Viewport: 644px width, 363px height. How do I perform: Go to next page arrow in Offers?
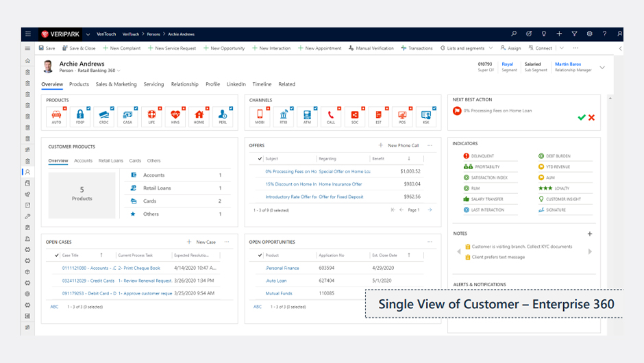pyautogui.click(x=430, y=210)
